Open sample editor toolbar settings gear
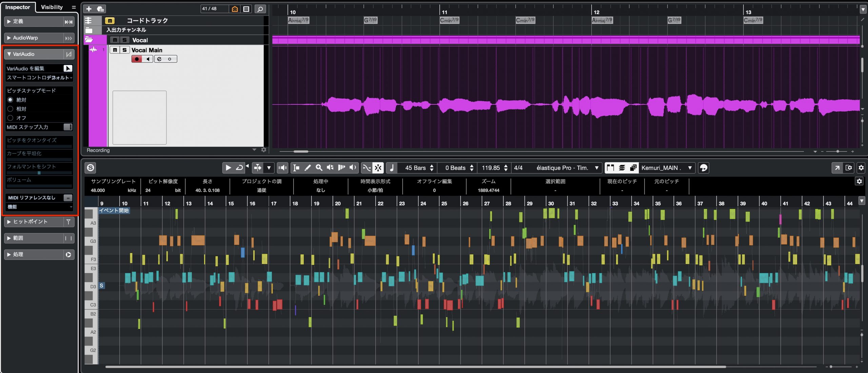This screenshot has width=868, height=373. click(x=861, y=168)
